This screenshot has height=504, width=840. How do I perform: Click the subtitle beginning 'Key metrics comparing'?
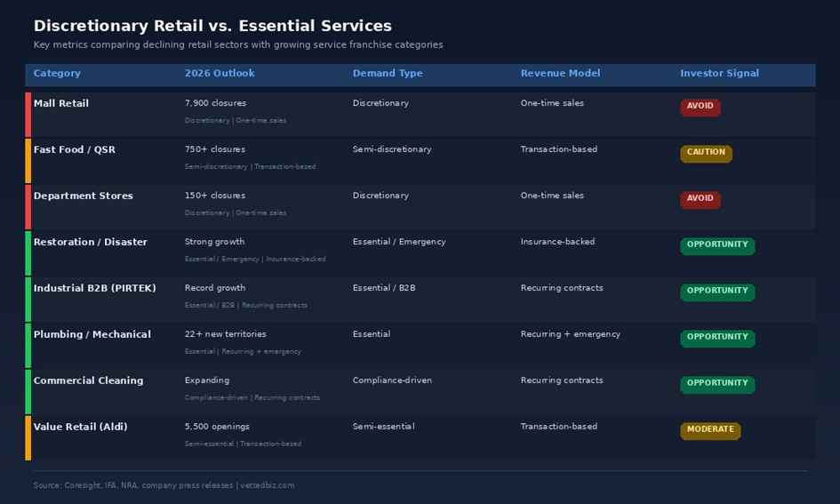238,44
